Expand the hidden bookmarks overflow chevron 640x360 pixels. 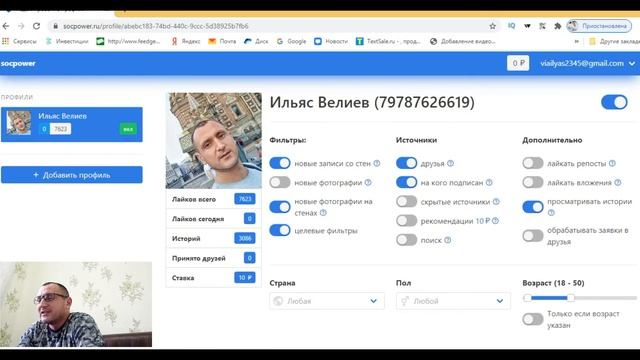pyautogui.click(x=576, y=41)
